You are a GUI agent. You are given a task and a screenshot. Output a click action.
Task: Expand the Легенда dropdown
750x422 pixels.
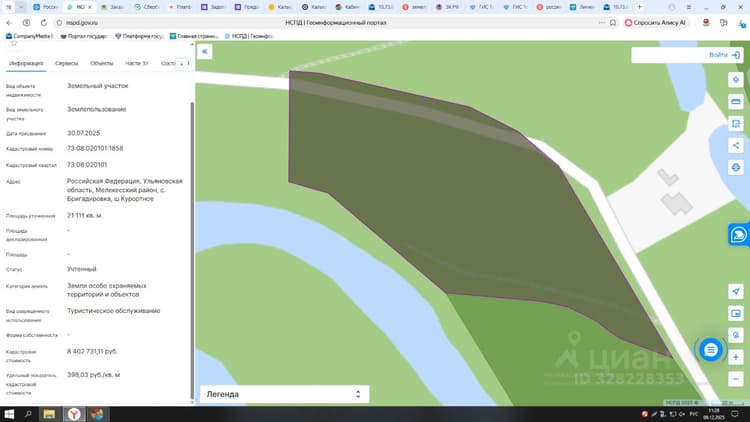point(284,394)
